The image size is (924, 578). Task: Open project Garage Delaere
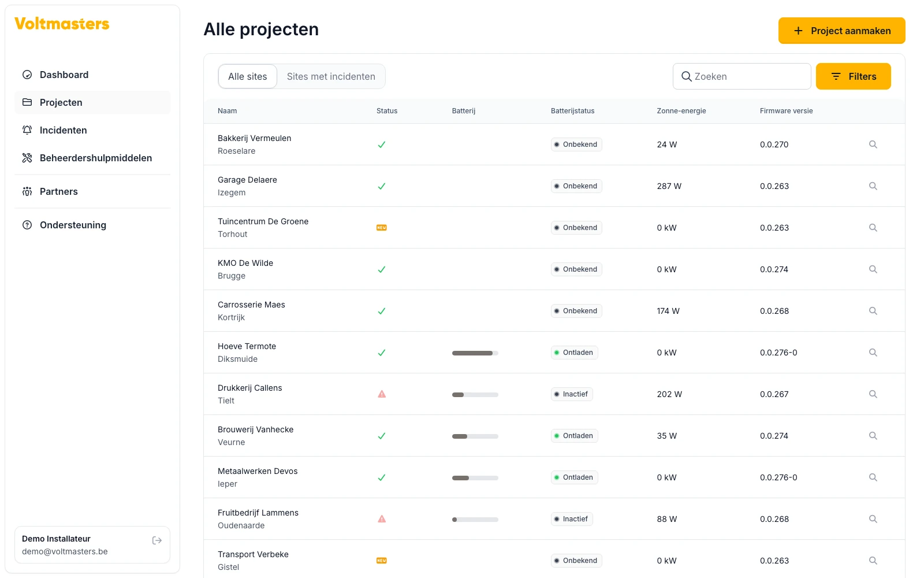(247, 180)
